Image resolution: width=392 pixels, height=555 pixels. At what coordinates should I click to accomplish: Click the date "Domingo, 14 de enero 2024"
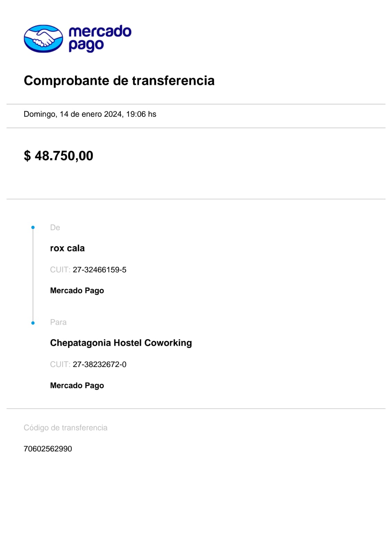(x=73, y=114)
